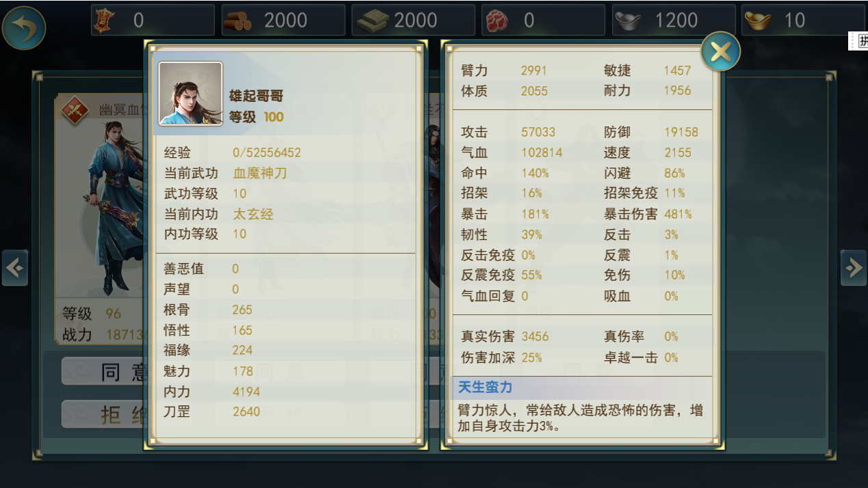Click the red meat resource icon
This screenshot has height=488, width=868.
click(x=497, y=21)
